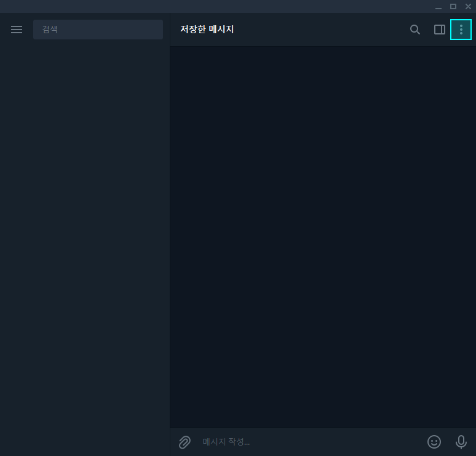
Task: Click the chat list search field
Action: pyautogui.click(x=98, y=30)
